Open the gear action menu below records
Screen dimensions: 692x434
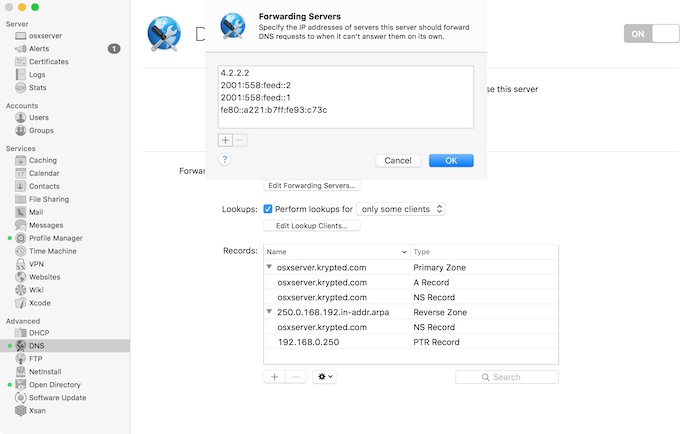324,377
